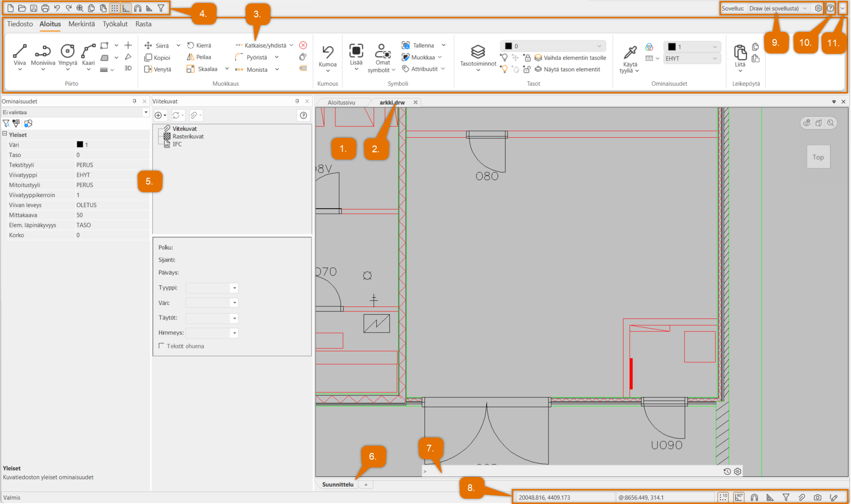This screenshot has height=504, width=851.
Task: Expand the Ei valintaa selection dropdown
Action: [x=146, y=112]
